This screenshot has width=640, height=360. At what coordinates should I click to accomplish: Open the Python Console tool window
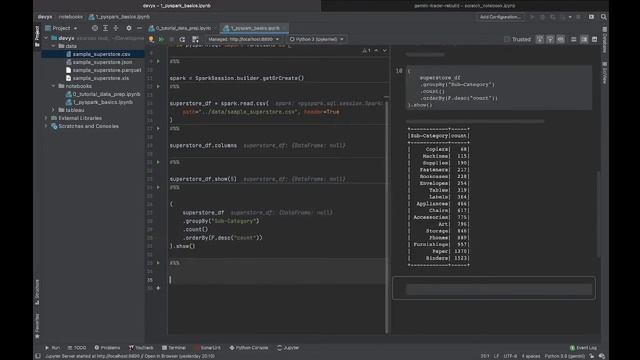tap(249, 348)
